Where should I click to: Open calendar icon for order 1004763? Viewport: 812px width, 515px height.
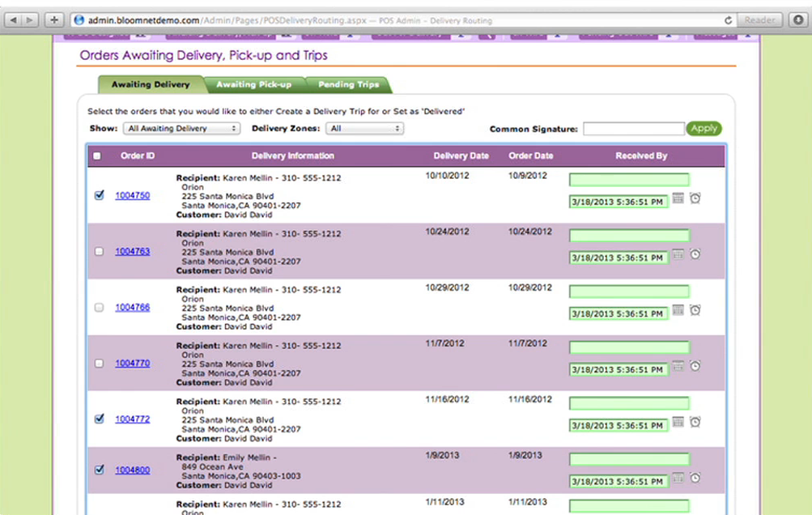click(x=678, y=254)
